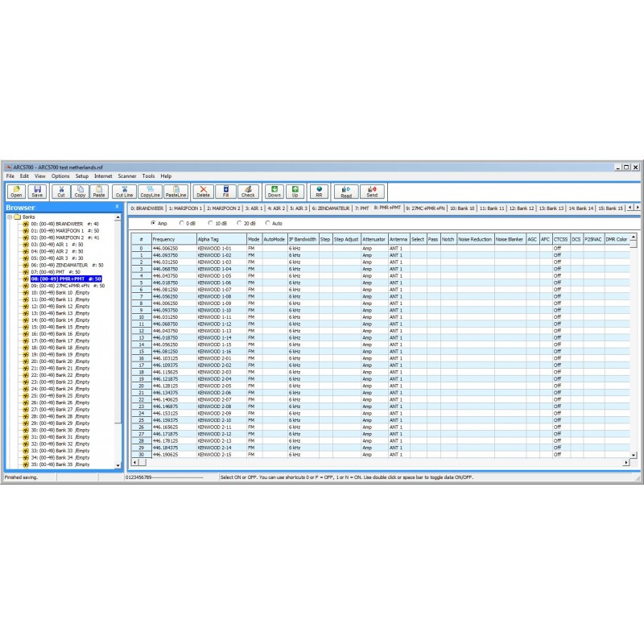Open the File menu
Viewport: 644px width, 644px height.
tap(10, 176)
